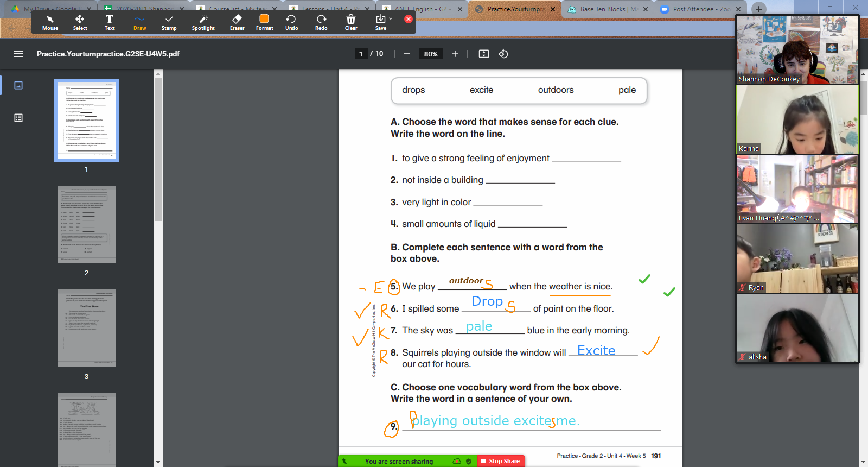Choose the Select annotation tool
The height and width of the screenshot is (467, 868).
pos(80,23)
